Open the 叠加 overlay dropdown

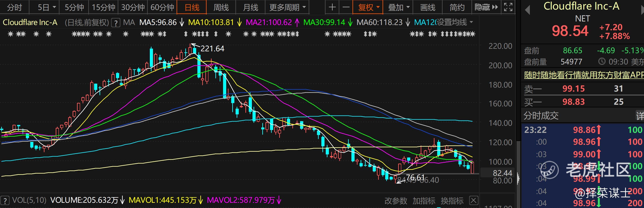click(398, 7)
